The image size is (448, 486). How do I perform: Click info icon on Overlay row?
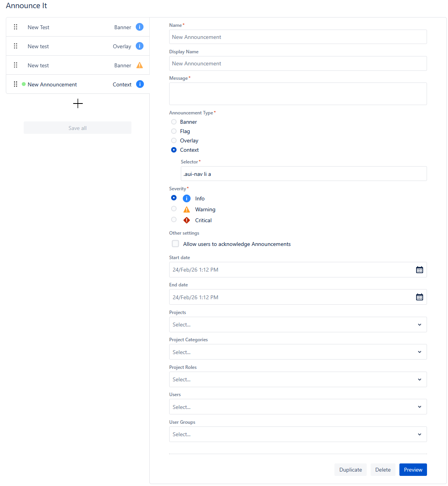(x=140, y=46)
